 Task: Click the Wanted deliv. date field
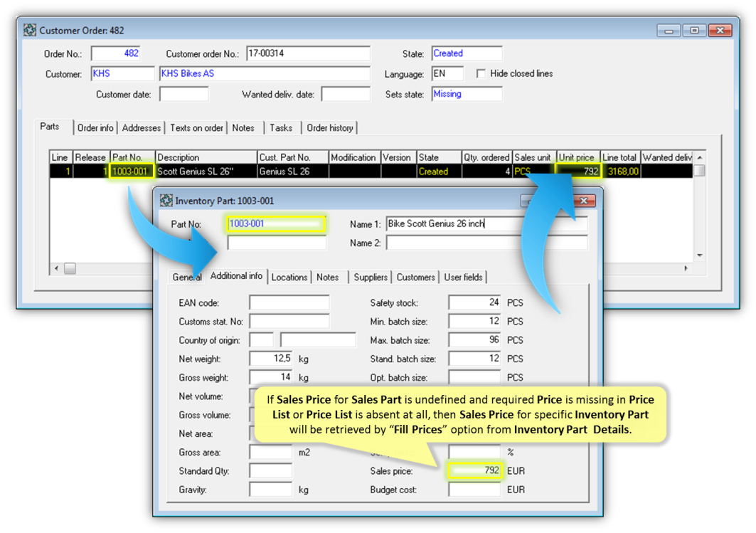tap(346, 95)
